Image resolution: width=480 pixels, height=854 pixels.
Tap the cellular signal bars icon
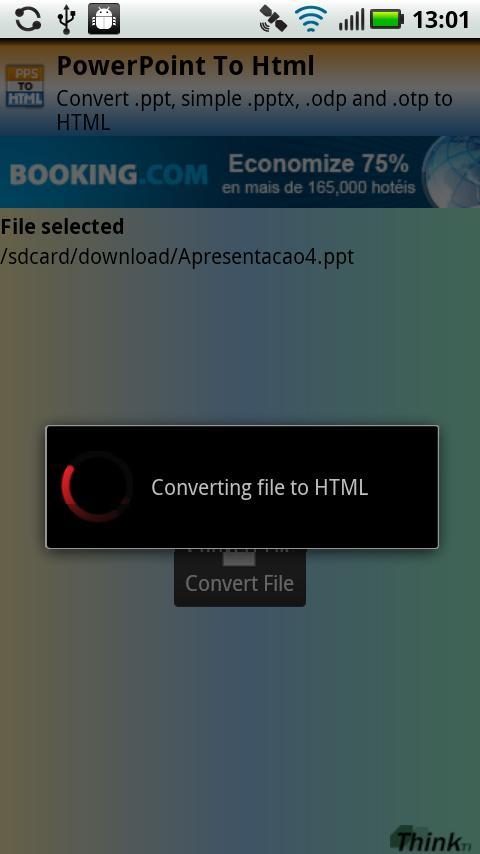351,20
